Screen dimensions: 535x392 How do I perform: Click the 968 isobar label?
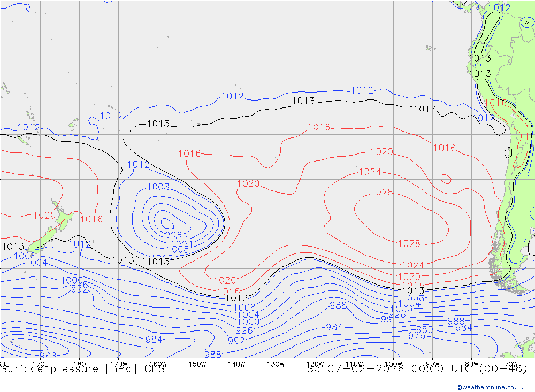click(x=48, y=356)
